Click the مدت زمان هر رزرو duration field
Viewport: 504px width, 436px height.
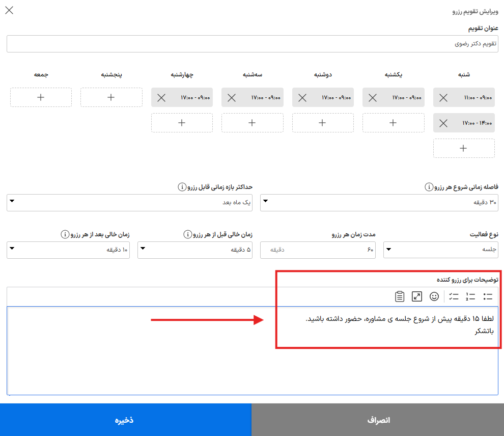(x=318, y=250)
